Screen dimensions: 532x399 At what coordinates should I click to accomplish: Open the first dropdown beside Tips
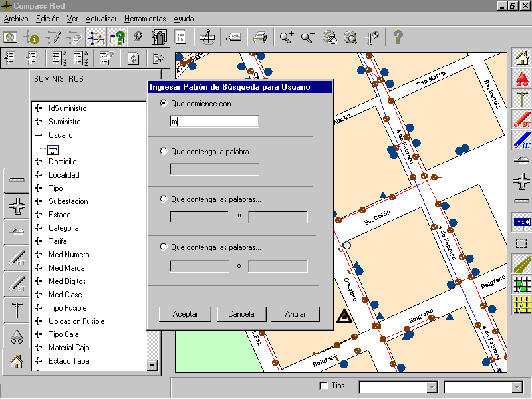[x=432, y=387]
